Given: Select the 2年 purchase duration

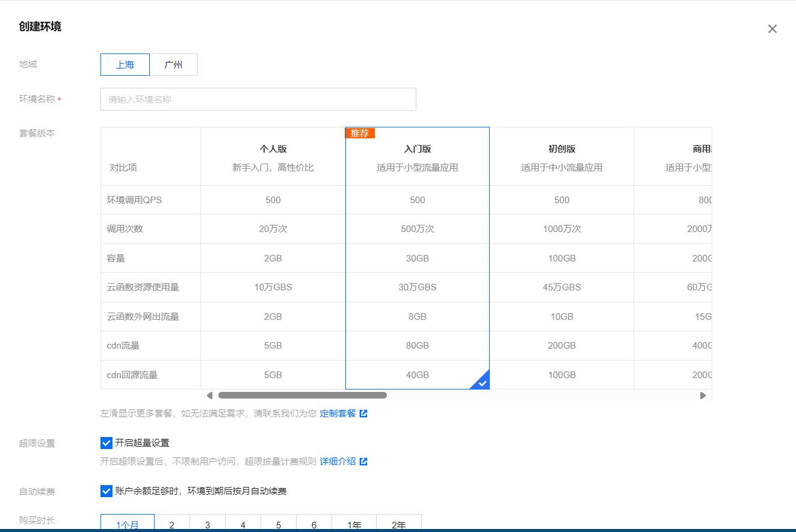Looking at the screenshot, I should point(399,523).
